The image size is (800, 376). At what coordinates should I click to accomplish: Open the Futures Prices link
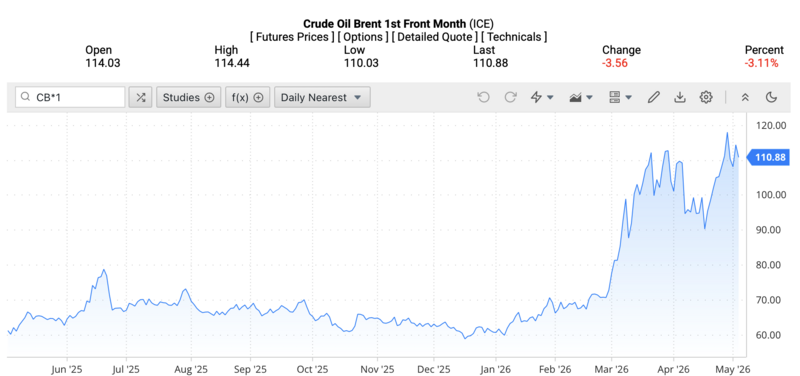pos(292,37)
